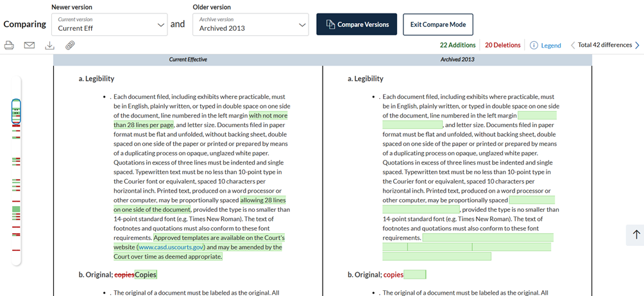Open the Older version Archived 2013 dropdown
The image size is (644, 296).
(251, 24)
